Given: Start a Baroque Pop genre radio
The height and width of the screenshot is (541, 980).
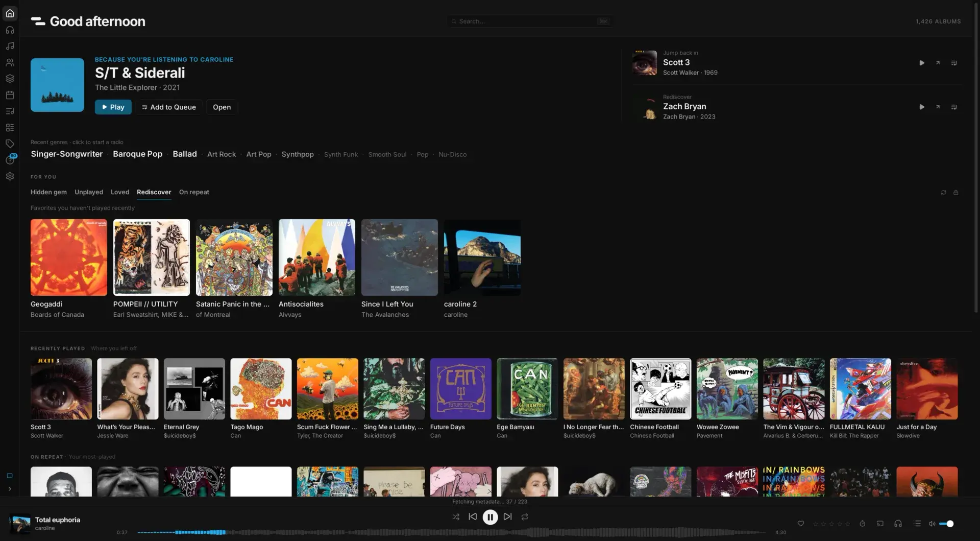Looking at the screenshot, I should [x=137, y=154].
